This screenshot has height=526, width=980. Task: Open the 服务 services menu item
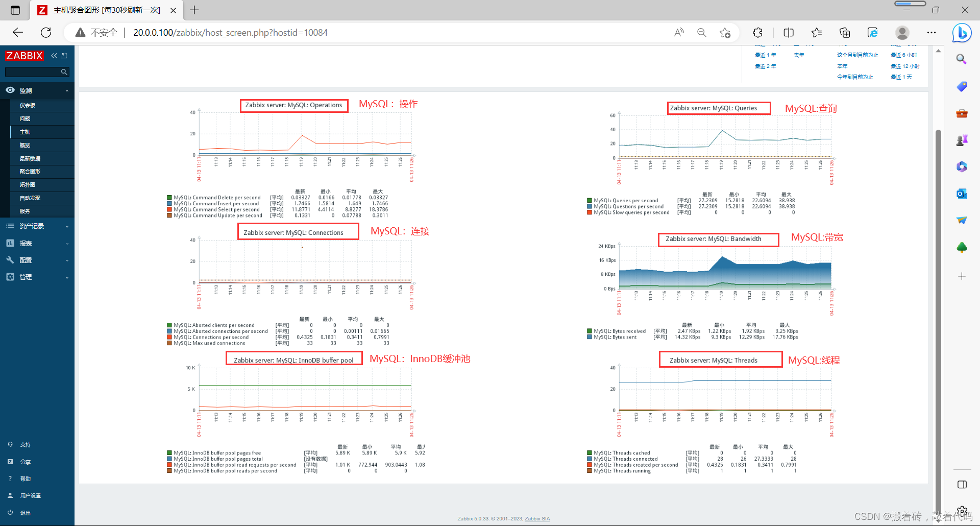(25, 211)
